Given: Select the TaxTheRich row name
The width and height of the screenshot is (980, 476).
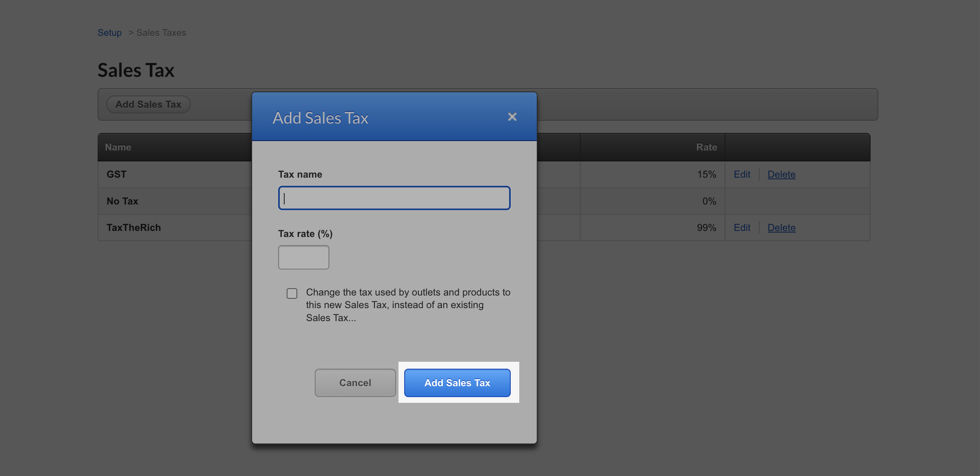Looking at the screenshot, I should pyautogui.click(x=133, y=228).
